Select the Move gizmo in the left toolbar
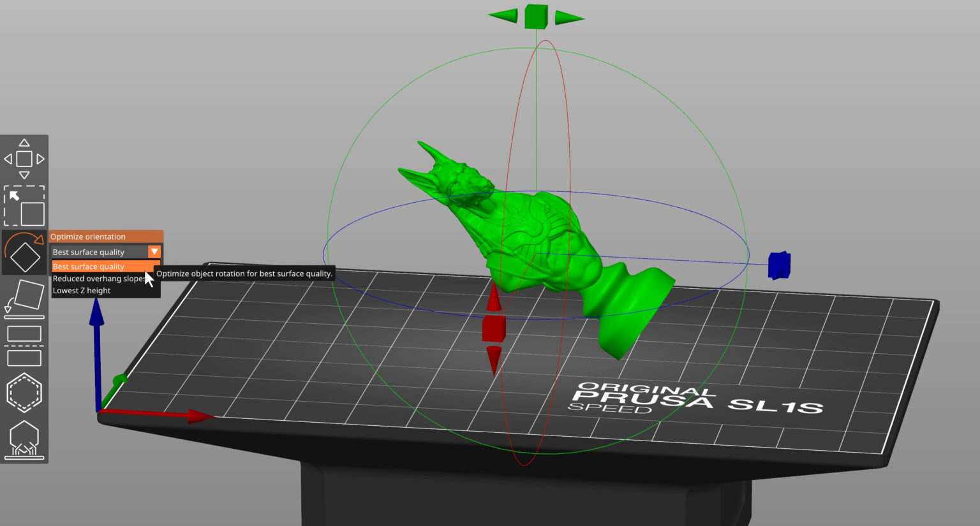 pyautogui.click(x=24, y=158)
